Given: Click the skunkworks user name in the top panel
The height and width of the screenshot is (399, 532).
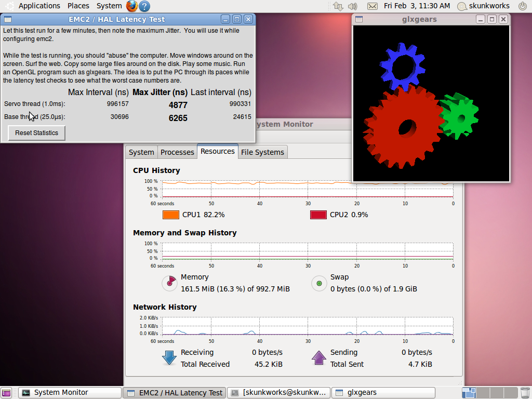Looking at the screenshot, I should pyautogui.click(x=489, y=6).
